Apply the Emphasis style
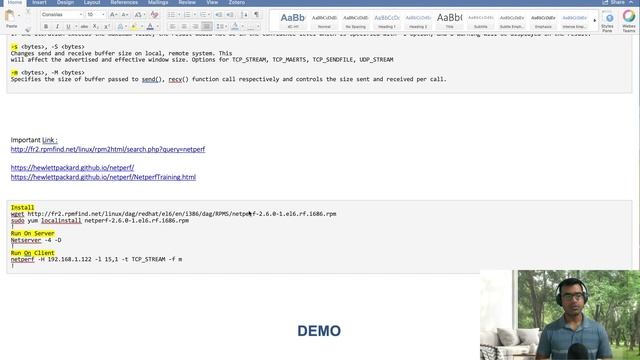640x360 pixels. click(543, 21)
